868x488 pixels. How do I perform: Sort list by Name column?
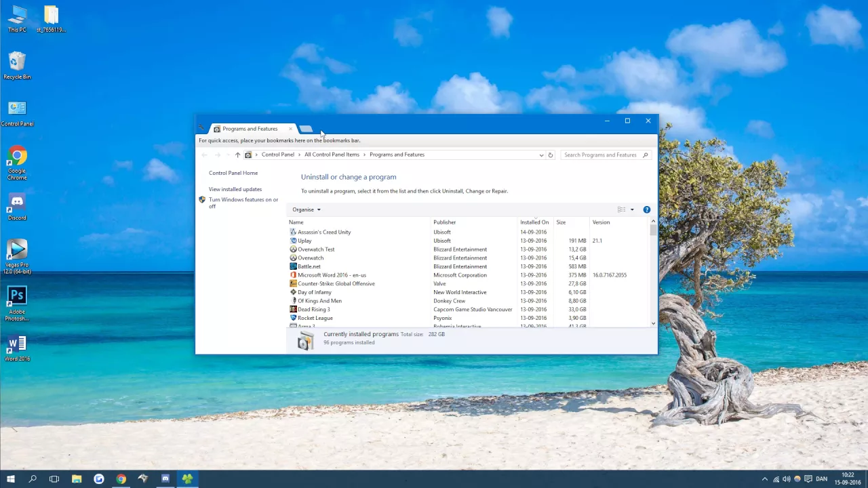point(359,222)
